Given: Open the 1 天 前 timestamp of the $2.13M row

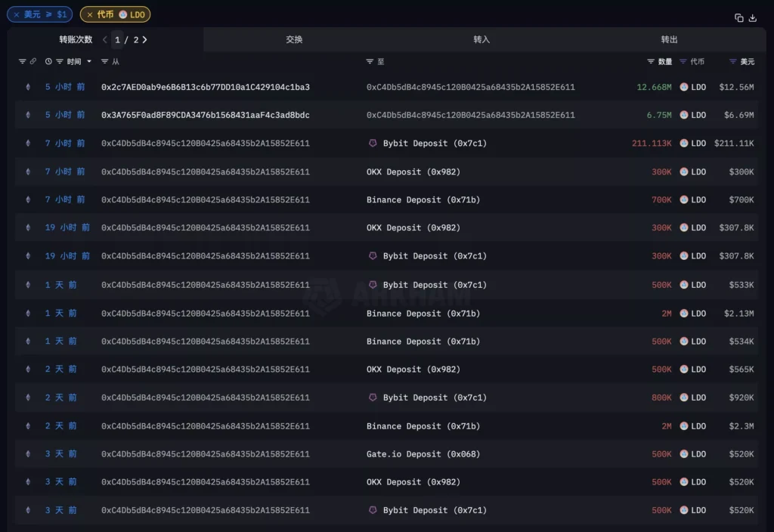Looking at the screenshot, I should [61, 314].
